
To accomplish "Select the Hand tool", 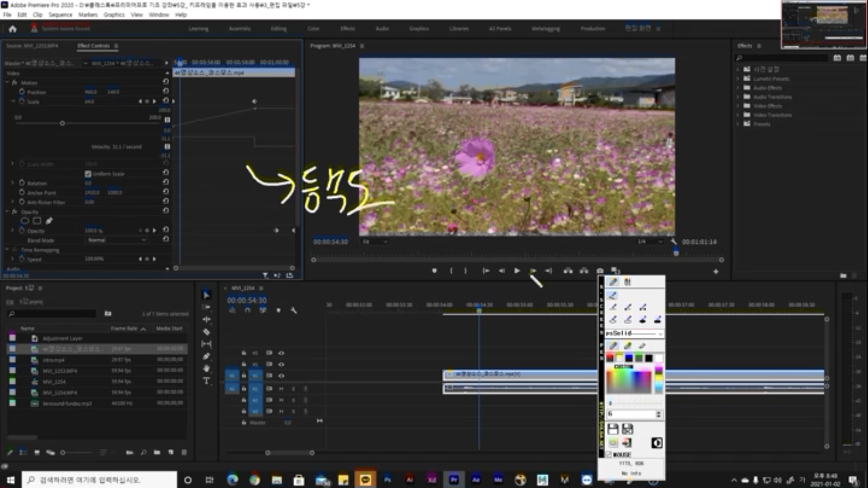I will (x=206, y=368).
